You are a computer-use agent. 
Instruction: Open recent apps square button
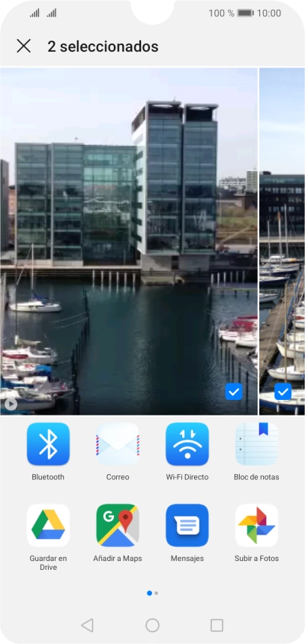[217, 625]
